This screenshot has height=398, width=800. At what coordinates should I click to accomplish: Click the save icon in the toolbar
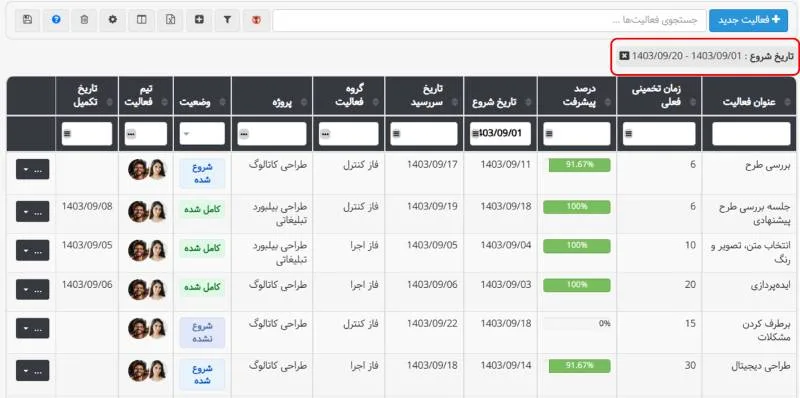(x=28, y=20)
